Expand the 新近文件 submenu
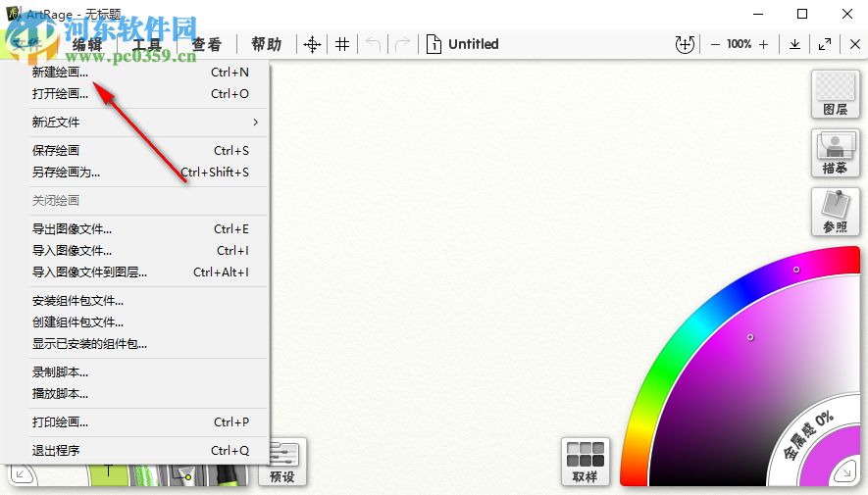Screen dimensions: 868x495 (135, 122)
